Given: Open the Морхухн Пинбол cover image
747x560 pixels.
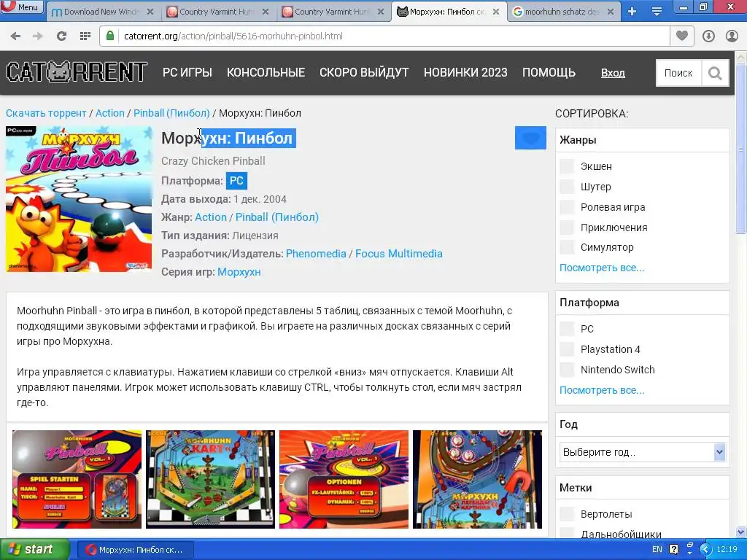Looking at the screenshot, I should coord(79,199).
